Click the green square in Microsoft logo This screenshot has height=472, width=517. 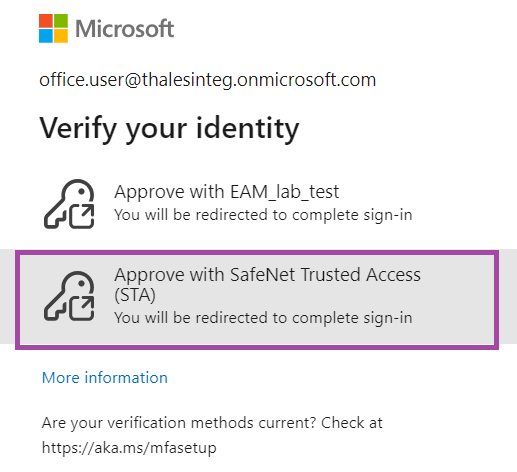tap(61, 21)
